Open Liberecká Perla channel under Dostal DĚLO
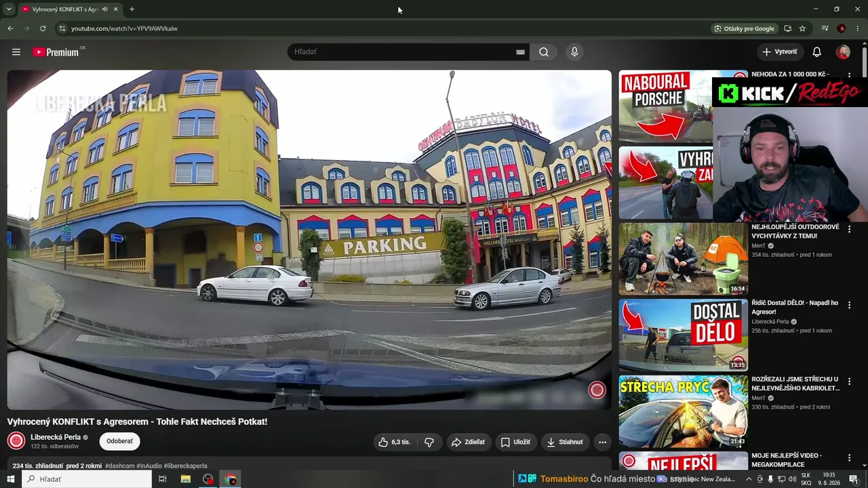Image resolution: width=868 pixels, height=488 pixels. pyautogui.click(x=770, y=322)
